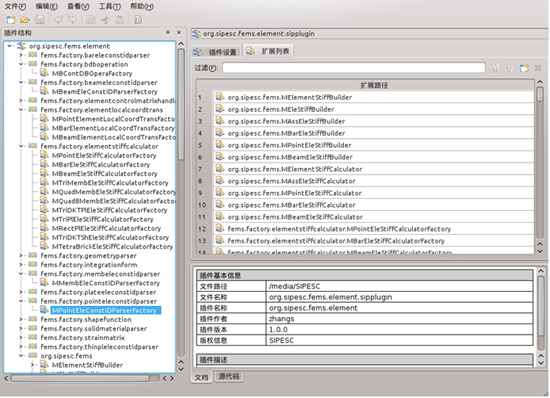Add new extension icon beside filter field
550x398 pixels.
(x=524, y=68)
